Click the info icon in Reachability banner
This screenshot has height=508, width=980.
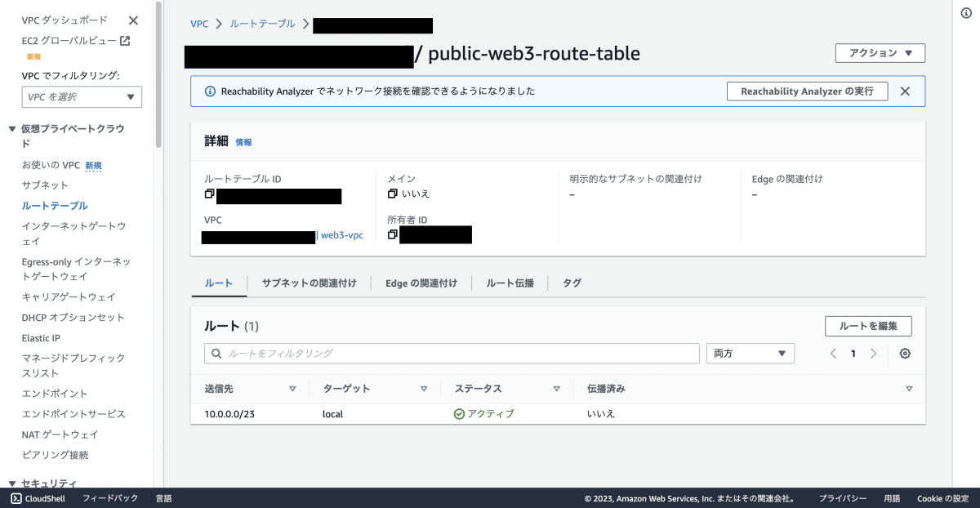tap(210, 91)
